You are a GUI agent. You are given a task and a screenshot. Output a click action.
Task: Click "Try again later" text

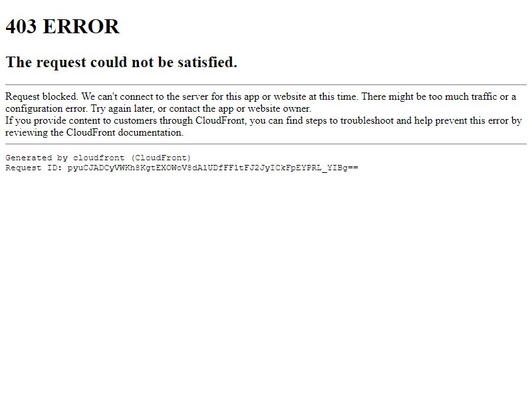click(122, 108)
